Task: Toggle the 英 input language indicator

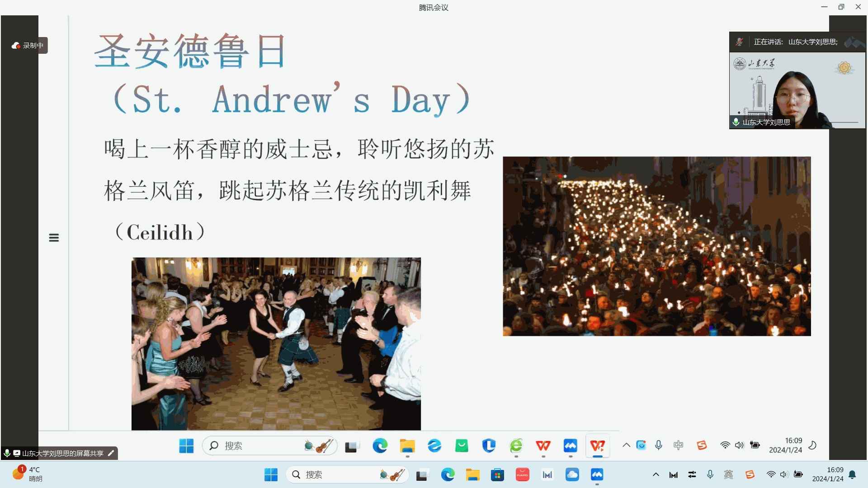Action: 728,474
